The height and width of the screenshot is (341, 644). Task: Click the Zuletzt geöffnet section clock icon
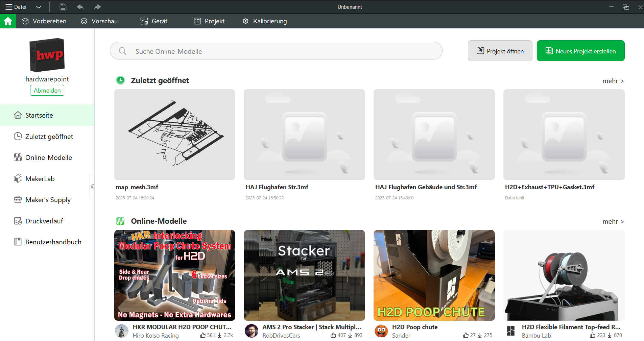point(120,80)
